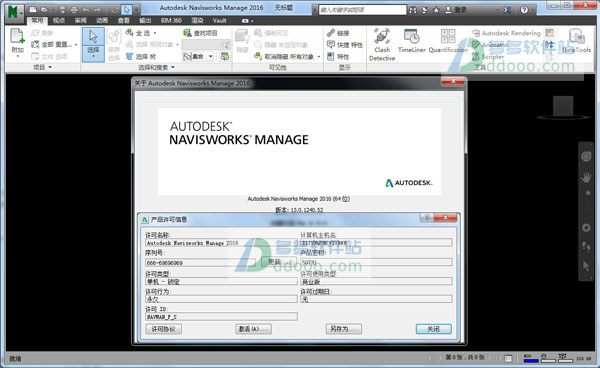Viewport: 600px width, 368px height.
Task: Click the 全选 button
Action: click(x=138, y=33)
